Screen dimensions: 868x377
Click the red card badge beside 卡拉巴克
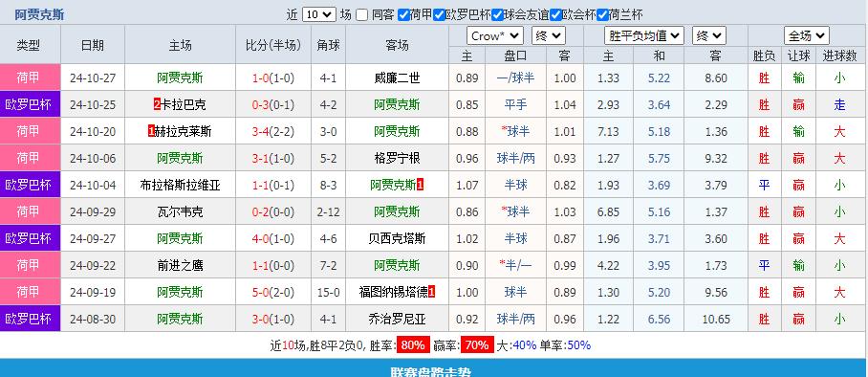tap(157, 105)
